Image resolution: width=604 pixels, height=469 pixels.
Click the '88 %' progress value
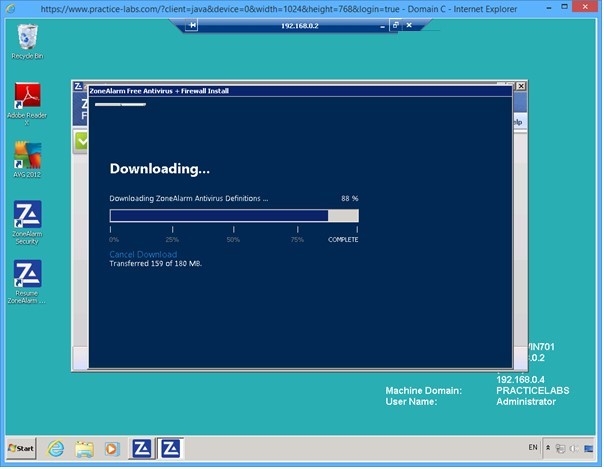coord(350,198)
